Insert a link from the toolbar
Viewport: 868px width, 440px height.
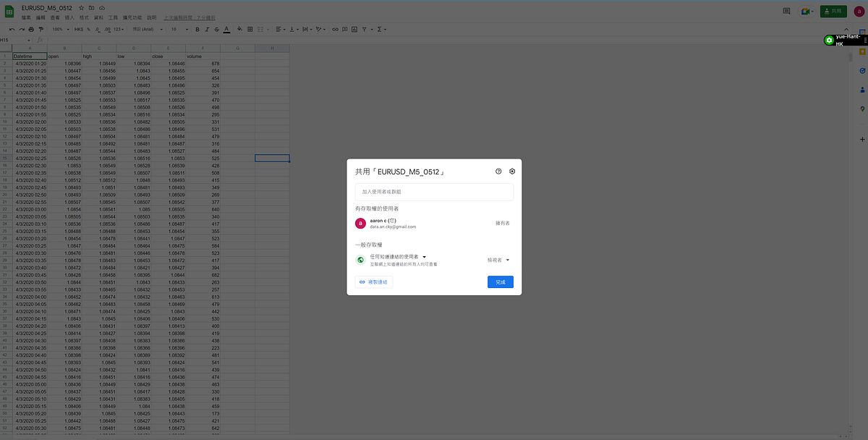coord(333,29)
